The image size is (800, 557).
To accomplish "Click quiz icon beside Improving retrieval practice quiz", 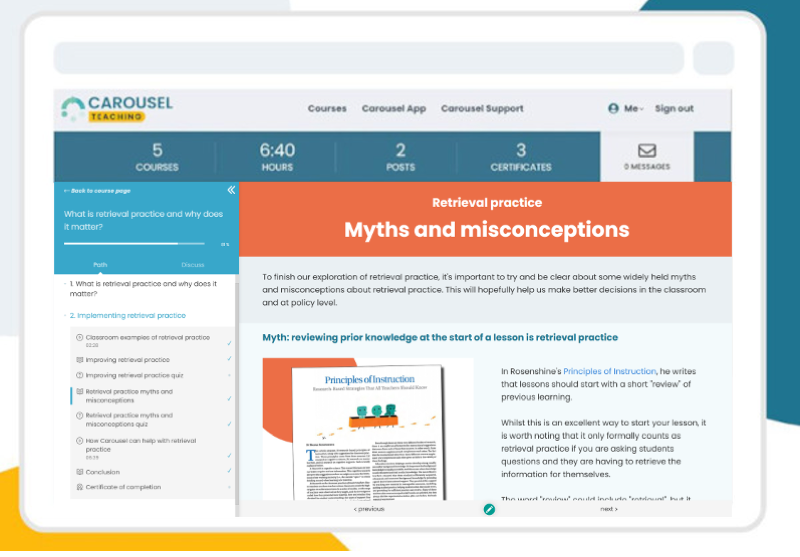I will pos(80,375).
